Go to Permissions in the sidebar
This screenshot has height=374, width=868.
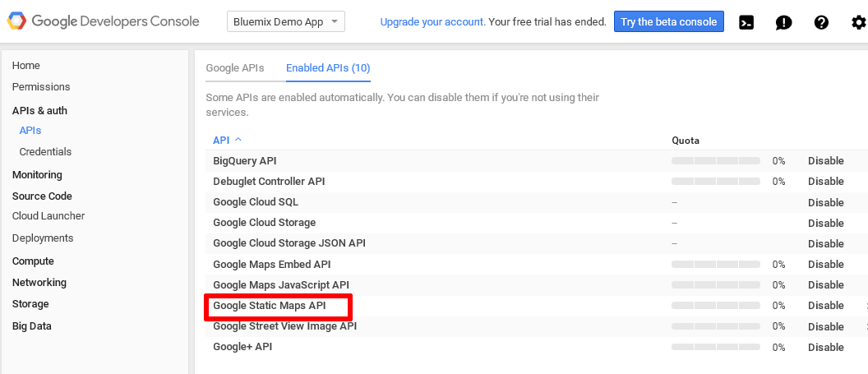[x=41, y=87]
